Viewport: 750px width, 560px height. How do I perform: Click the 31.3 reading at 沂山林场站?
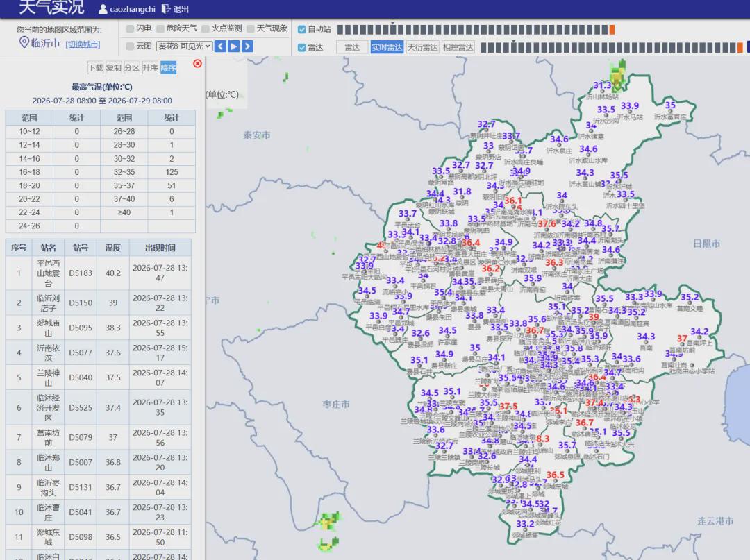(602, 85)
